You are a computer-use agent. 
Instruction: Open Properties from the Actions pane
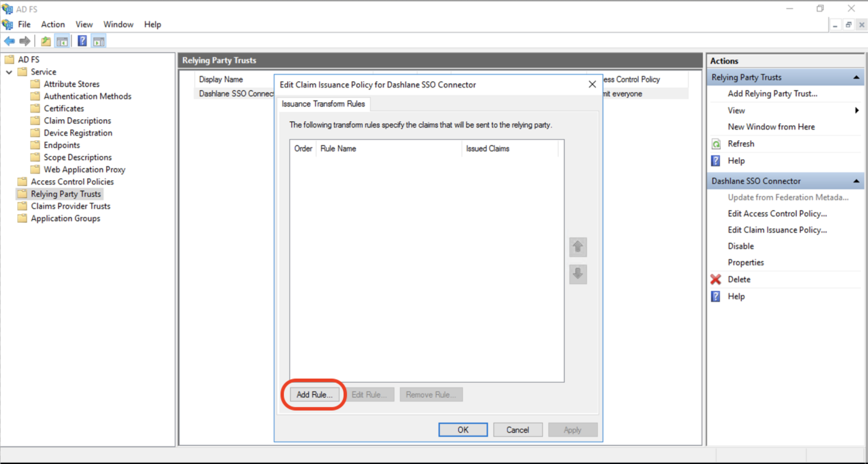[746, 263]
